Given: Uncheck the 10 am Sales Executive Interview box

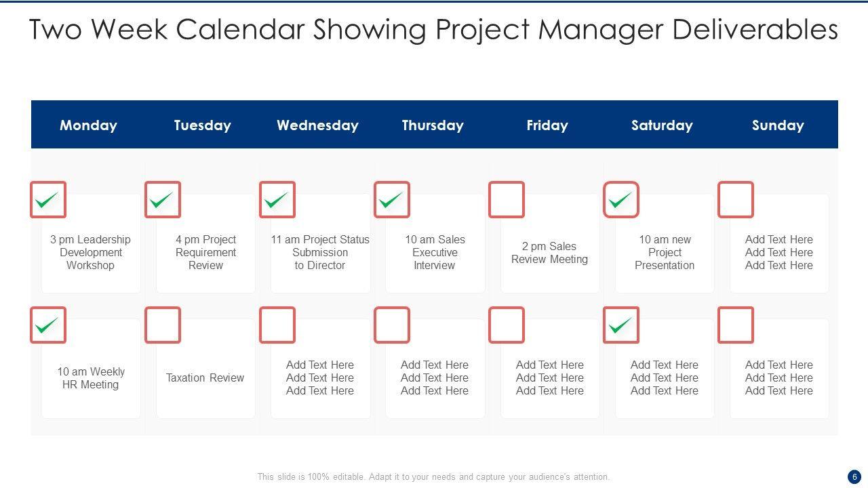Looking at the screenshot, I should point(392,200).
